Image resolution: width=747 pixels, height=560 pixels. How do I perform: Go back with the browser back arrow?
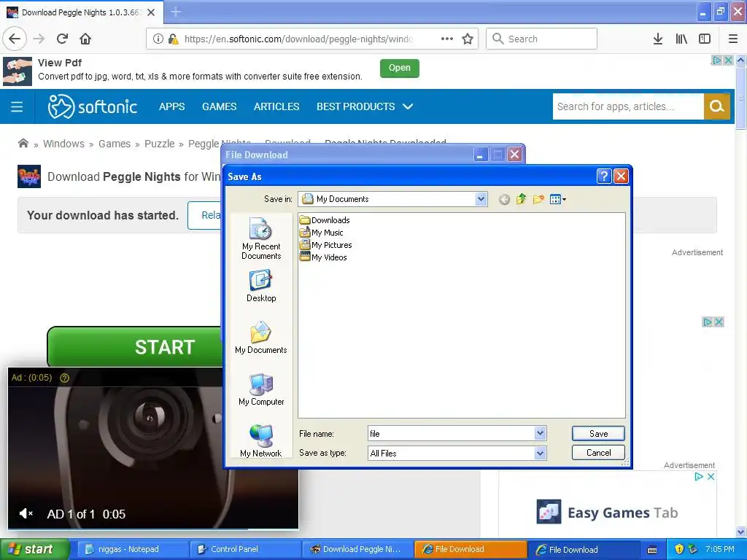tap(15, 39)
